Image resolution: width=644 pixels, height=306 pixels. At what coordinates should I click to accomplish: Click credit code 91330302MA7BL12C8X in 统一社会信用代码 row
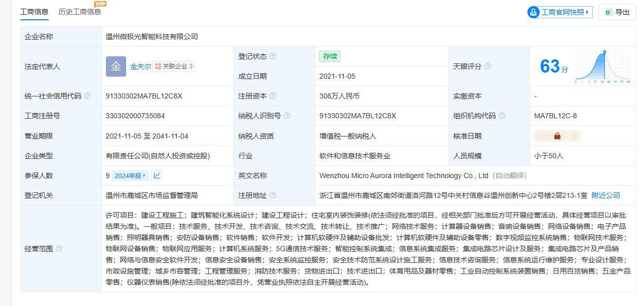[144, 96]
